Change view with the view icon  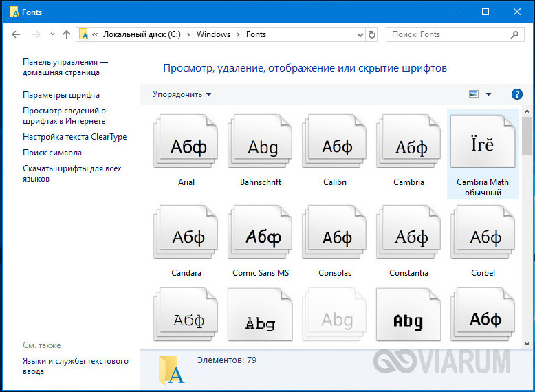tap(474, 94)
